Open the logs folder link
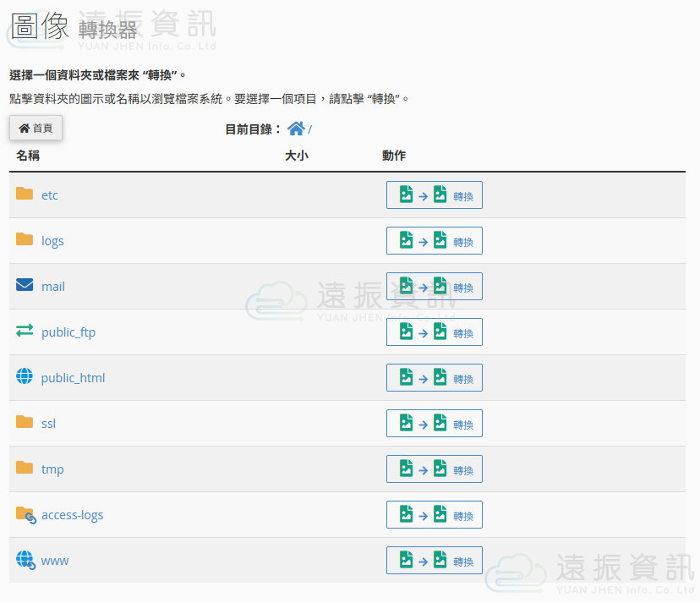The image size is (700, 603). 52,241
